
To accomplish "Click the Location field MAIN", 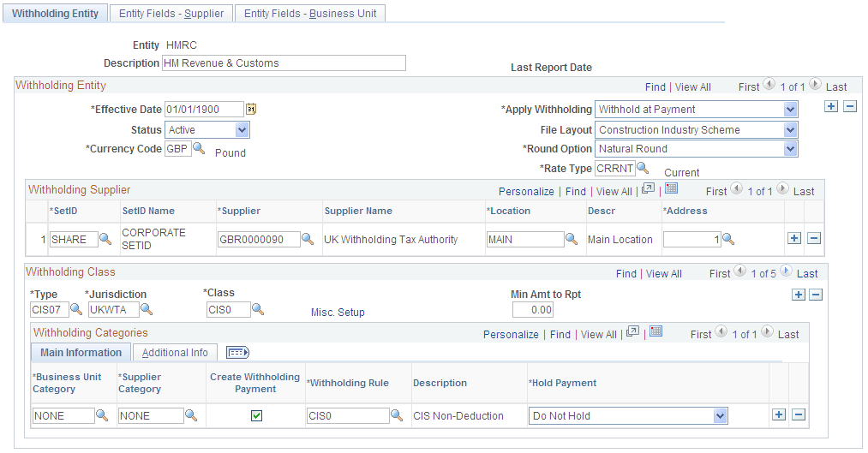I will 524,239.
